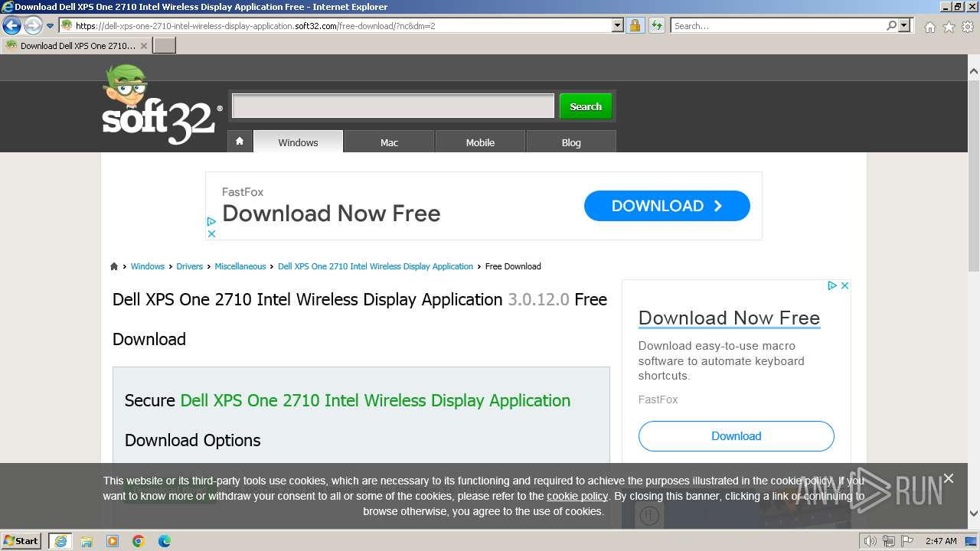Click the 2:47 AM clock
The image size is (980, 551).
pos(940,541)
